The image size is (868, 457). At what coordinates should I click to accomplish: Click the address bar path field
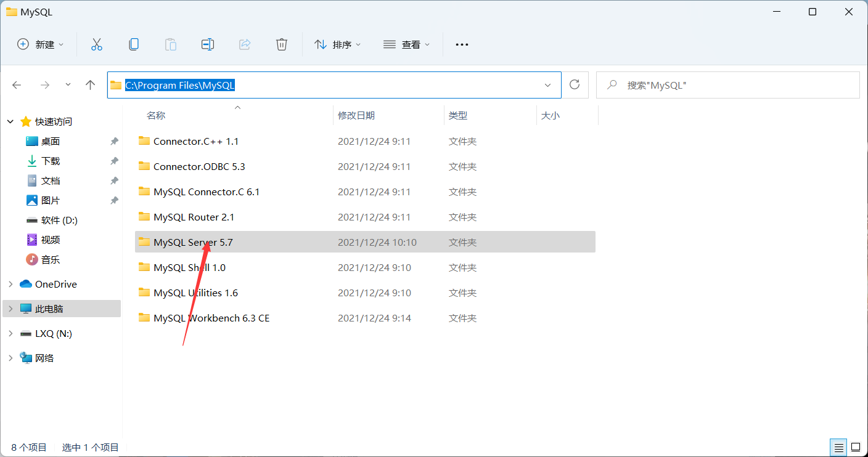point(334,85)
